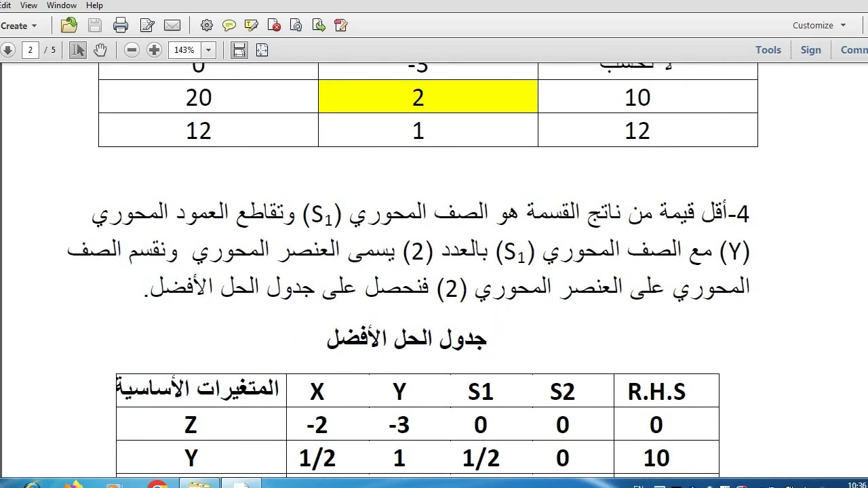Click the 10 cell beside the yellow cell
Viewport: 868px width, 488px height.
pos(648,96)
